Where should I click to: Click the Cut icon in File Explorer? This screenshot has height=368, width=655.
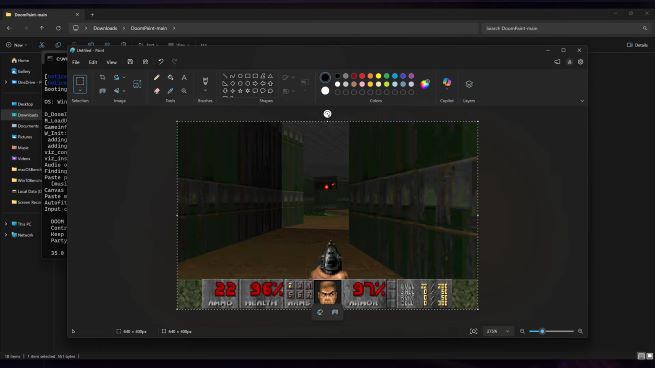41,45
